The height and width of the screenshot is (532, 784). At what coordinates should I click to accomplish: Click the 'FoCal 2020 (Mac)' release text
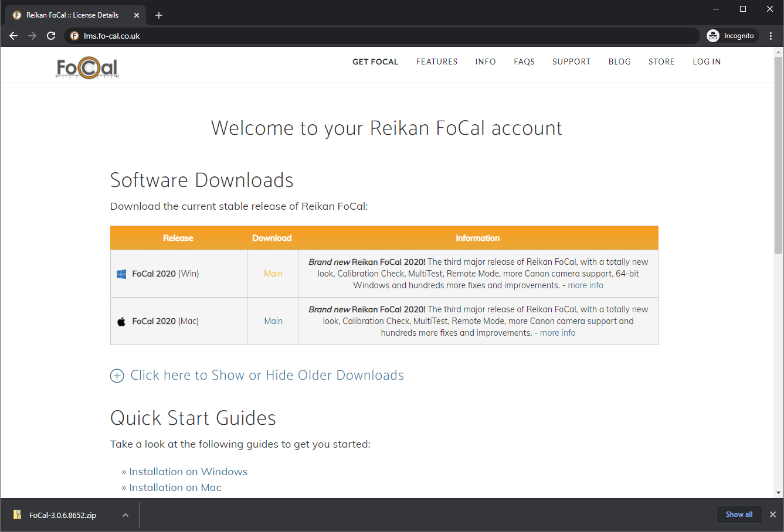165,321
